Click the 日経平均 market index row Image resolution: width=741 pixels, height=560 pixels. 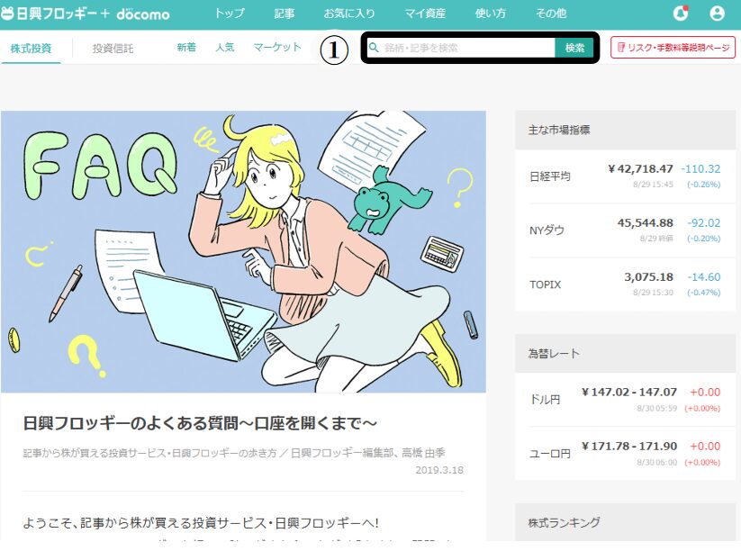click(625, 176)
